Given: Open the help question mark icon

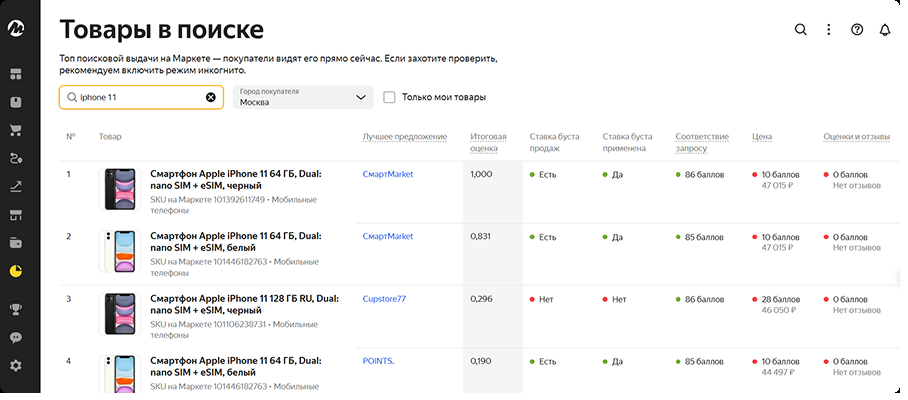Looking at the screenshot, I should [857, 30].
